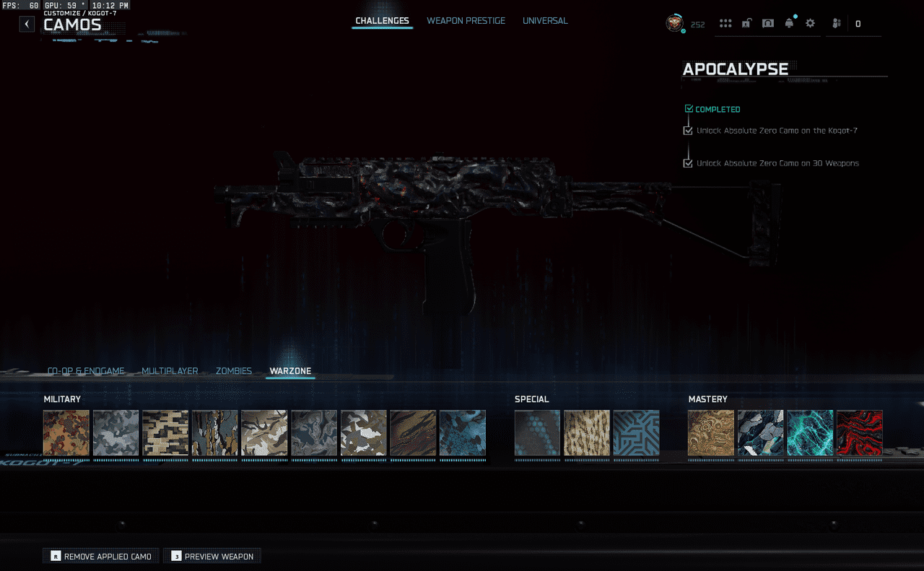Screen dimensions: 924x571
Task: Click the icon left of the notification bell
Action: point(768,24)
